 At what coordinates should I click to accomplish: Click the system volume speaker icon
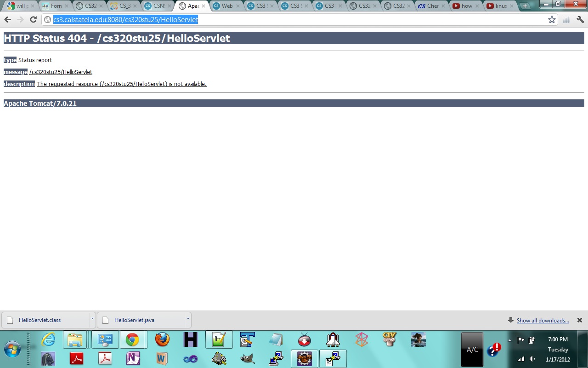532,359
